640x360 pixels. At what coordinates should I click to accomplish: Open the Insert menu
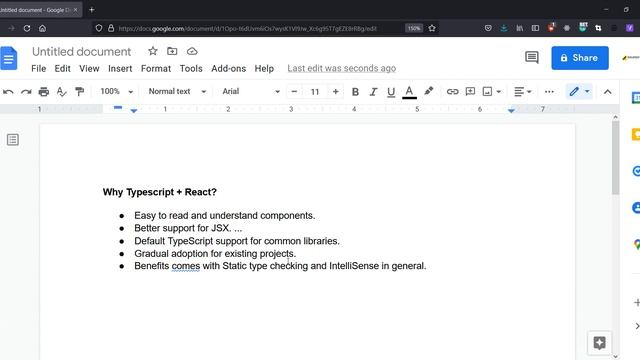[120, 69]
